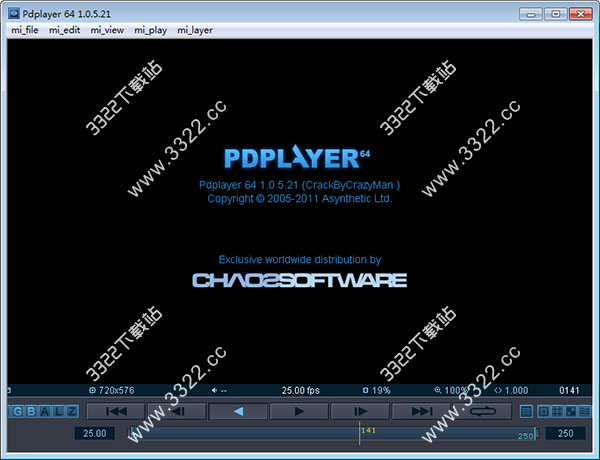
Task: Open the mi_edit menu
Action: point(64,30)
